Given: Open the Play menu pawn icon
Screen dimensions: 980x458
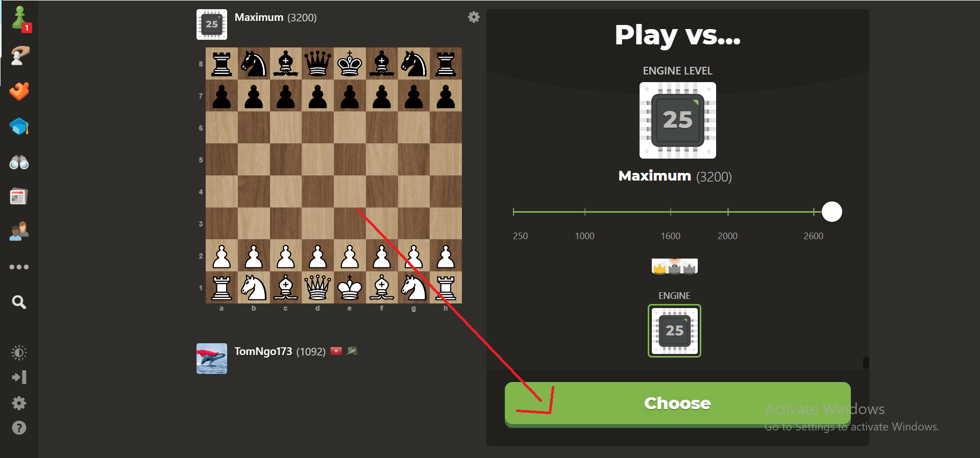Looking at the screenshot, I should point(19,18).
